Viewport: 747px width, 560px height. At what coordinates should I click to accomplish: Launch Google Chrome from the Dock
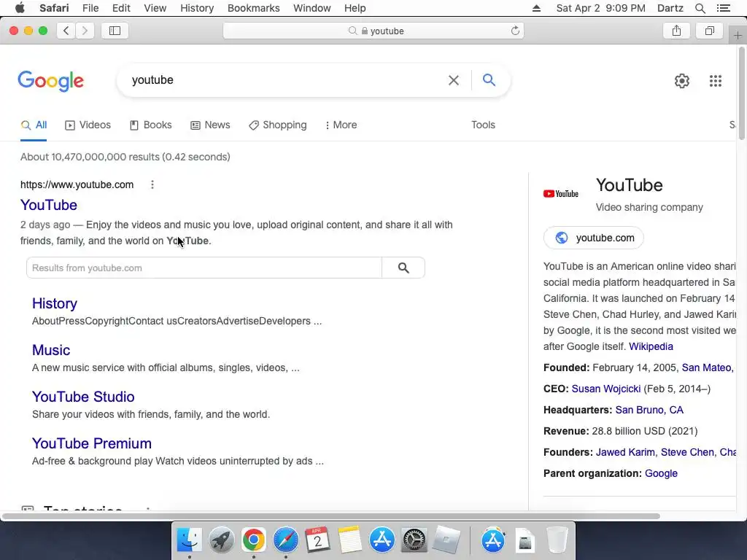click(x=253, y=540)
